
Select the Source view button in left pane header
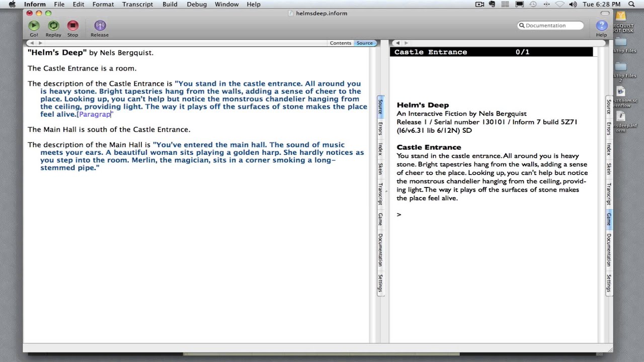click(365, 43)
